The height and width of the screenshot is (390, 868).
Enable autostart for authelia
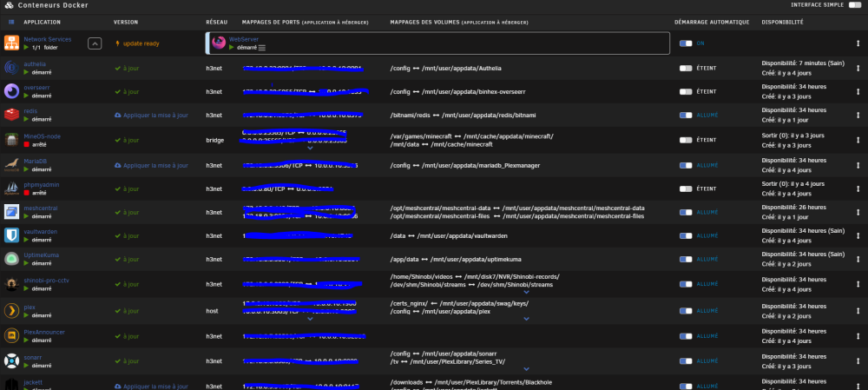[686, 68]
